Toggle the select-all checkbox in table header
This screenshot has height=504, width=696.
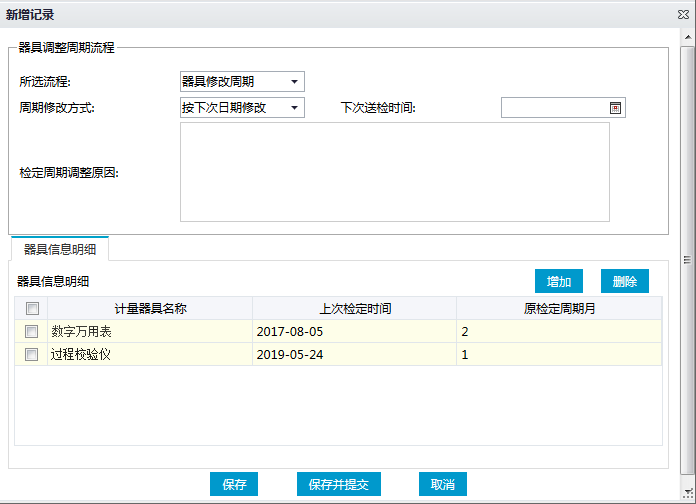point(32,309)
